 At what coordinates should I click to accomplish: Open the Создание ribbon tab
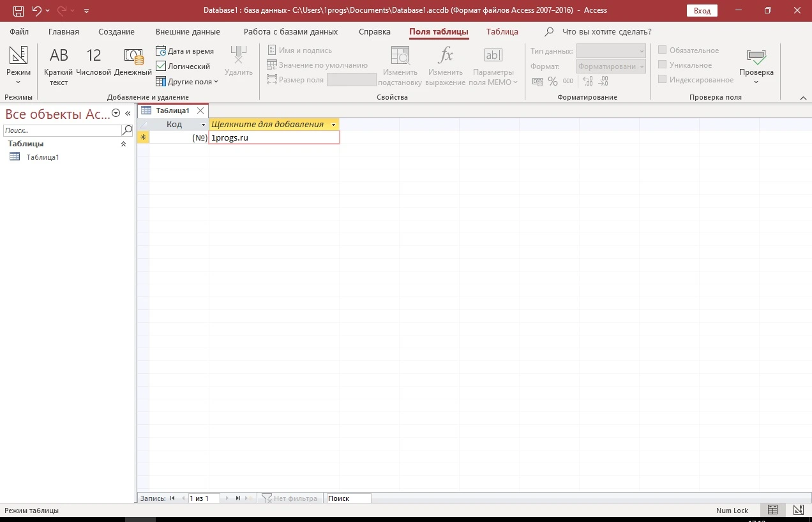point(116,31)
